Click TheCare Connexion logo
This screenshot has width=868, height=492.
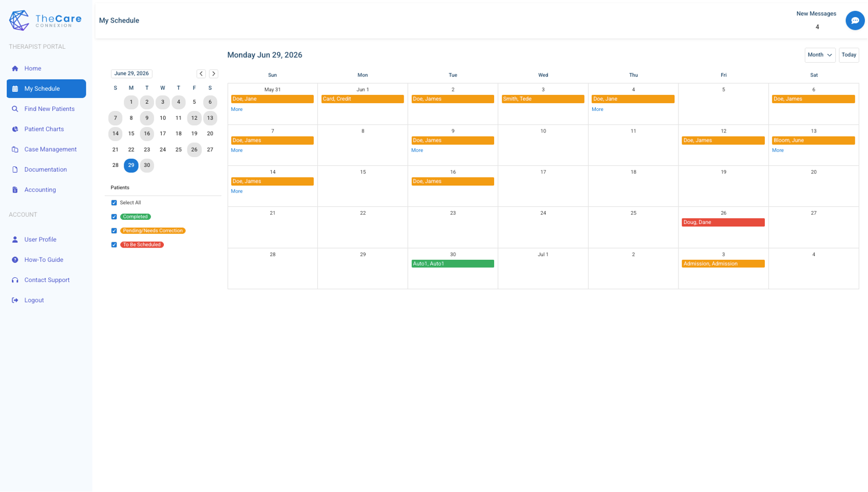click(45, 21)
